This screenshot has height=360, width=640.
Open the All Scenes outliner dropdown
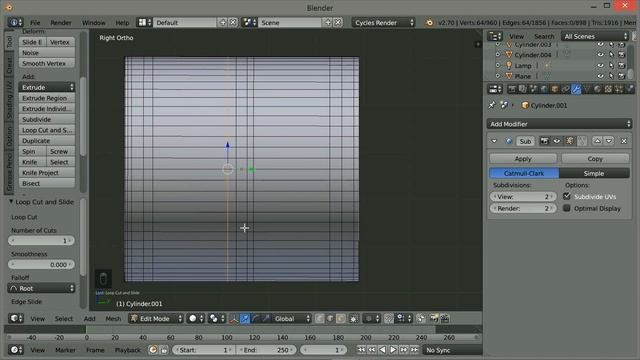(595, 36)
